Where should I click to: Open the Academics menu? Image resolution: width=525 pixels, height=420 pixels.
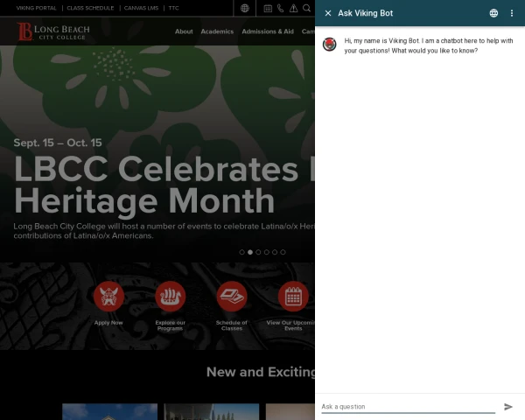[x=217, y=31]
